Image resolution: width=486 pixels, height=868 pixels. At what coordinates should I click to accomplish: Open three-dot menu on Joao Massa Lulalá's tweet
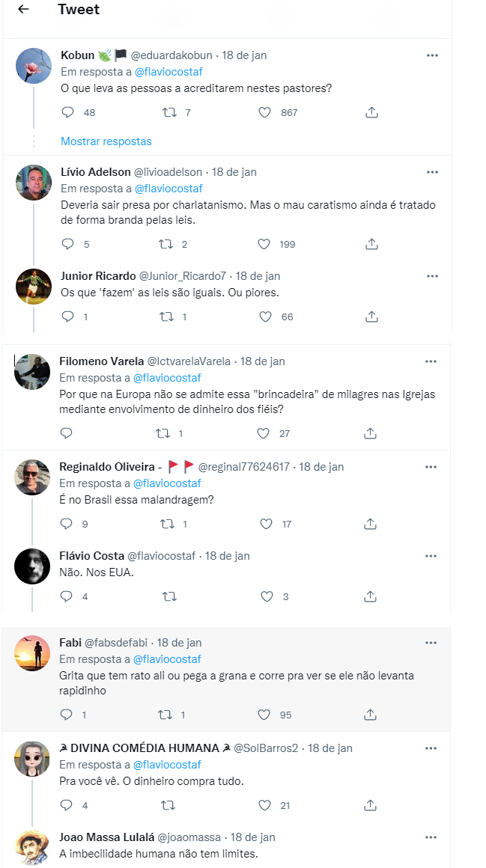431,837
